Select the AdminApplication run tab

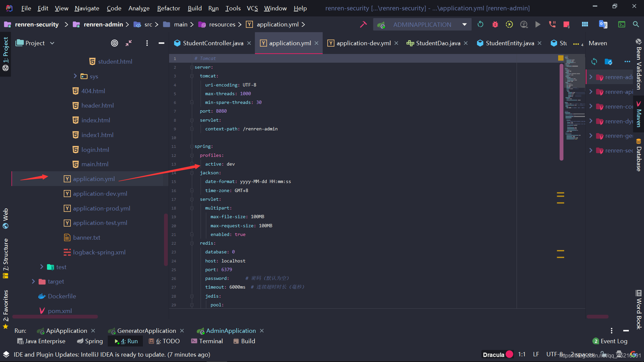pyautogui.click(x=230, y=331)
